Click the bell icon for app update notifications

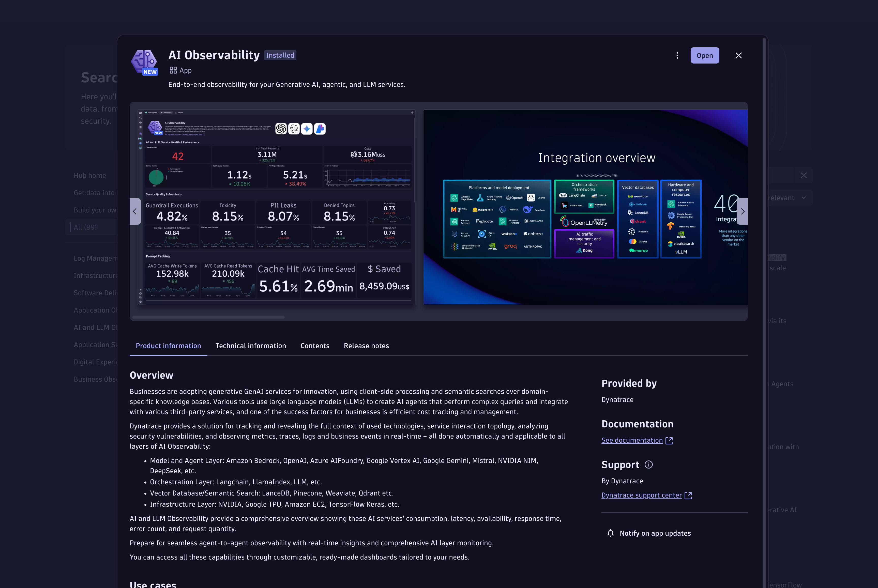(611, 533)
